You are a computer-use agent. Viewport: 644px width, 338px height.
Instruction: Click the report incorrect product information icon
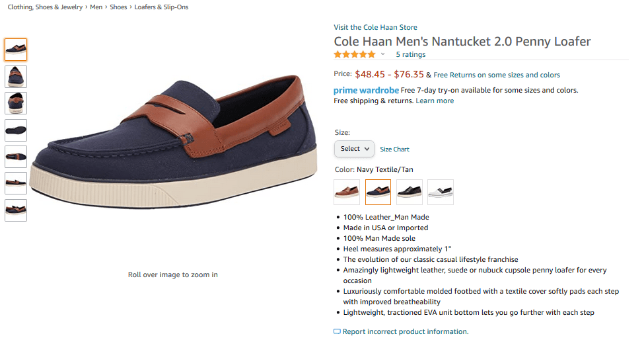337,331
